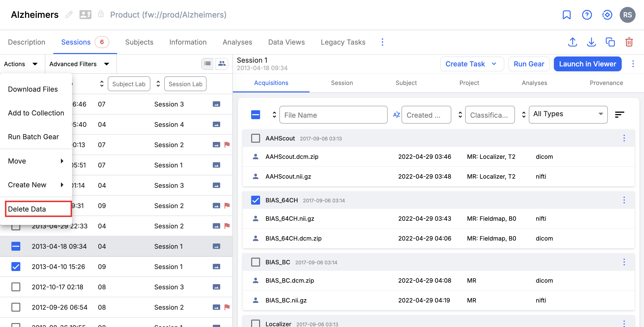Toggle checkbox for session 2013-04-18 09:34
Image resolution: width=644 pixels, height=327 pixels.
coord(16,246)
